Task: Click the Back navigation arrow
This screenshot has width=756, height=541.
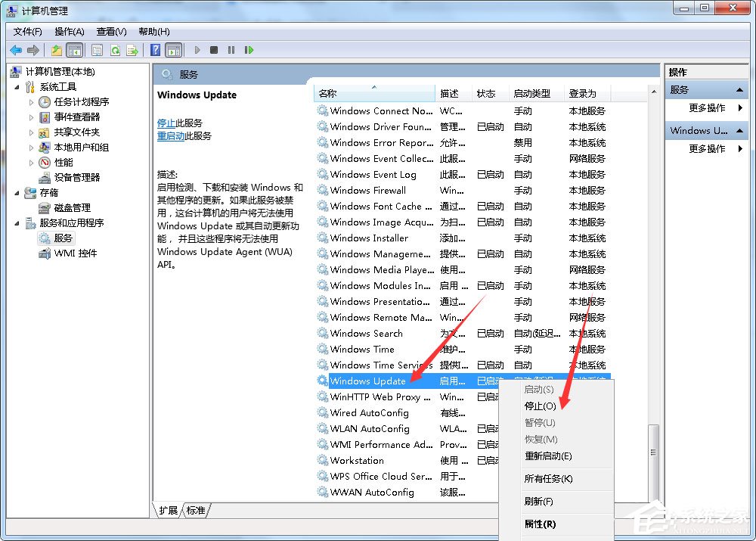Action: (15, 49)
